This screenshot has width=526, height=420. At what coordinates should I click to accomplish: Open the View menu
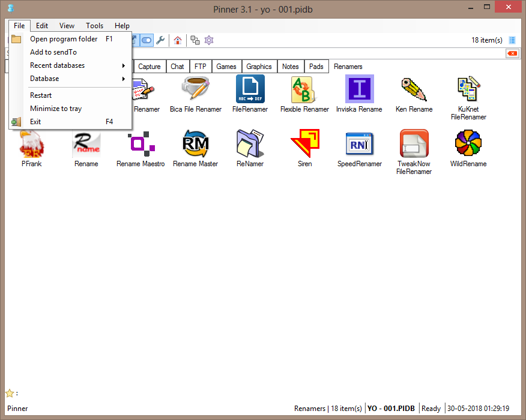pyautogui.click(x=67, y=26)
